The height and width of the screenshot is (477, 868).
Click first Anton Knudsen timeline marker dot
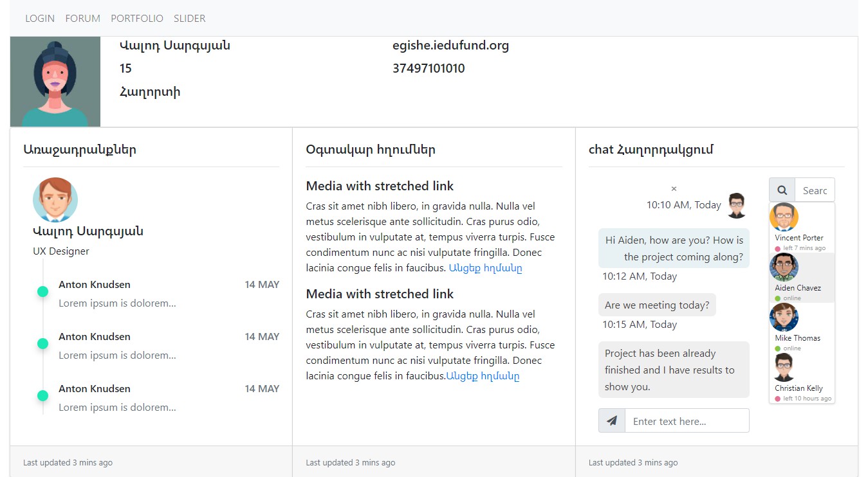coord(43,292)
